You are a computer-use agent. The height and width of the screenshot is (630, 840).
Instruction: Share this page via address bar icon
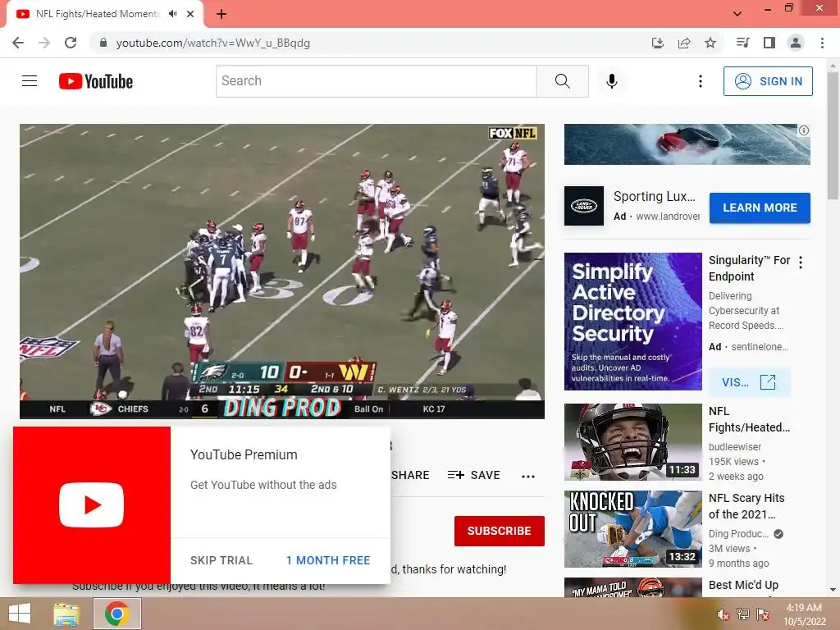tap(684, 43)
